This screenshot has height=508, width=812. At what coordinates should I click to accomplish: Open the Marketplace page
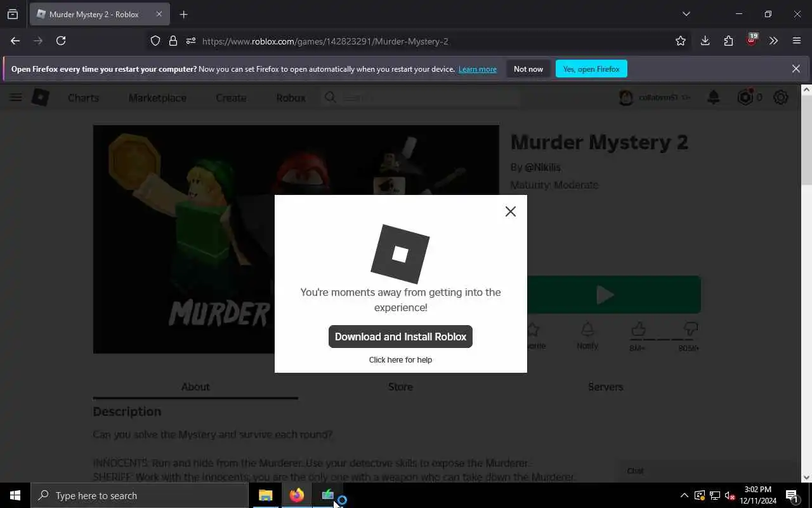tap(157, 98)
